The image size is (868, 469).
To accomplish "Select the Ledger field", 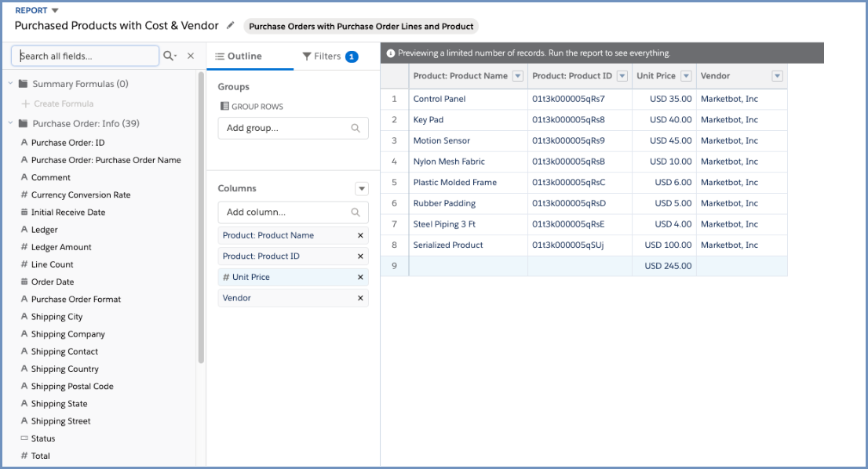I will [x=44, y=230].
